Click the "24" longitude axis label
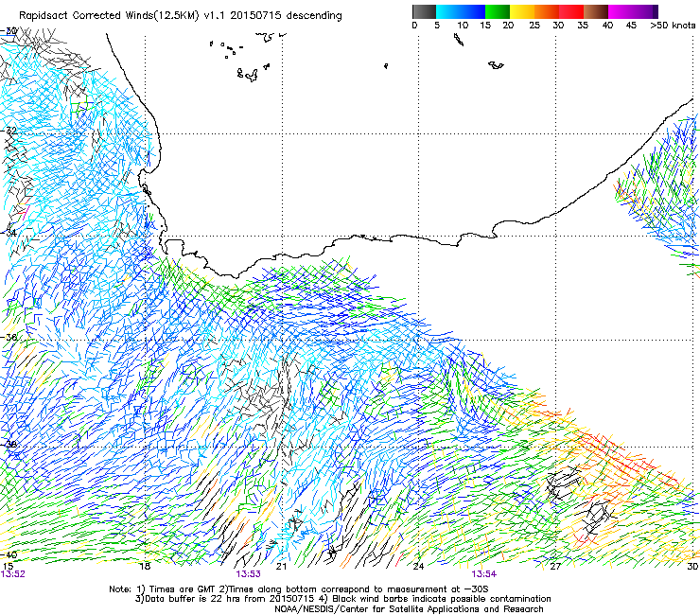 418,567
